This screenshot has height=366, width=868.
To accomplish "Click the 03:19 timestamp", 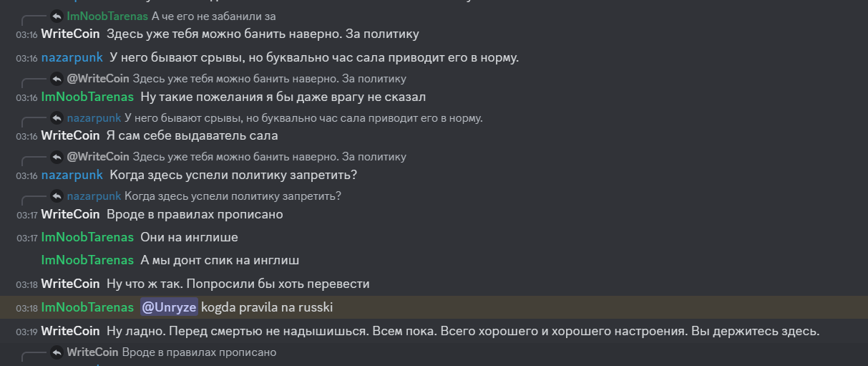I will pyautogui.click(x=26, y=332).
